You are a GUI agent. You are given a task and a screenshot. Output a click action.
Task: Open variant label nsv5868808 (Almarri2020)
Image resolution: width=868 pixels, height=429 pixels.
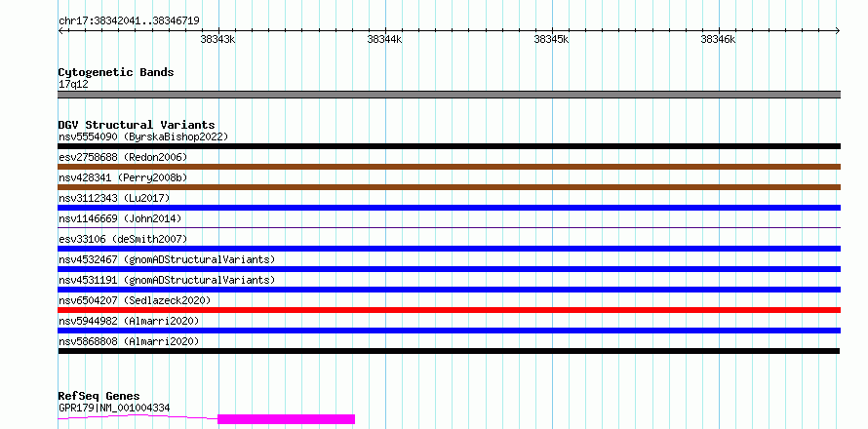point(129,341)
